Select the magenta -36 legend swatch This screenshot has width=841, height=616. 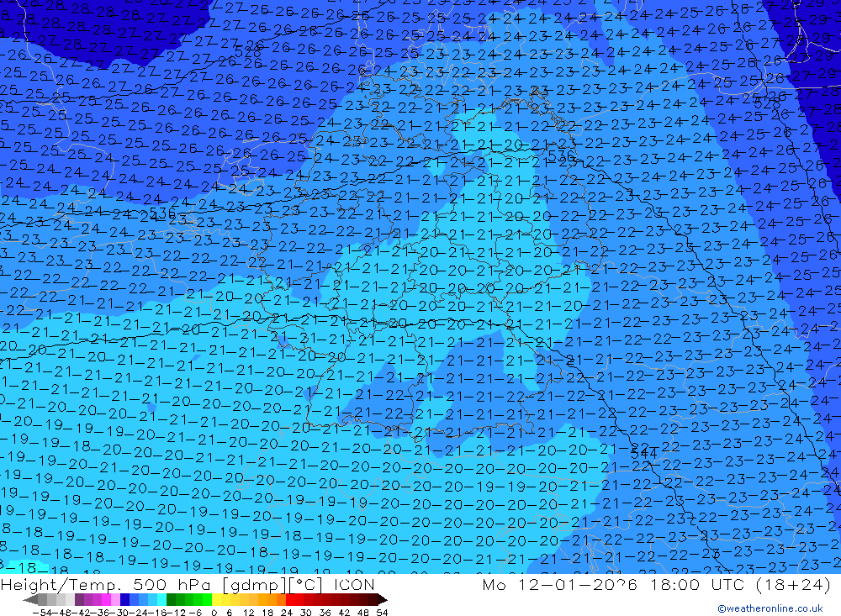106,600
